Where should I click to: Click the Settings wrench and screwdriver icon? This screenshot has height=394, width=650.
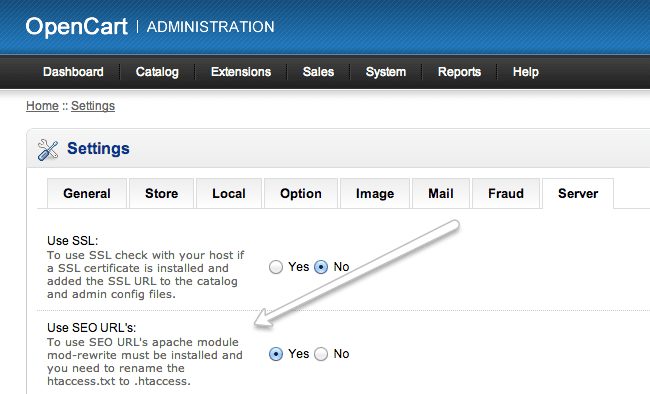48,150
